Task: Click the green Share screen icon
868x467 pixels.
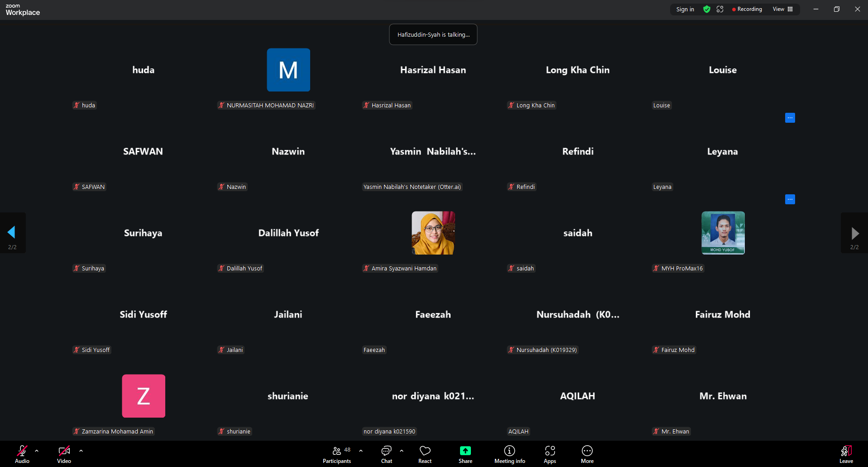Action: (465, 451)
